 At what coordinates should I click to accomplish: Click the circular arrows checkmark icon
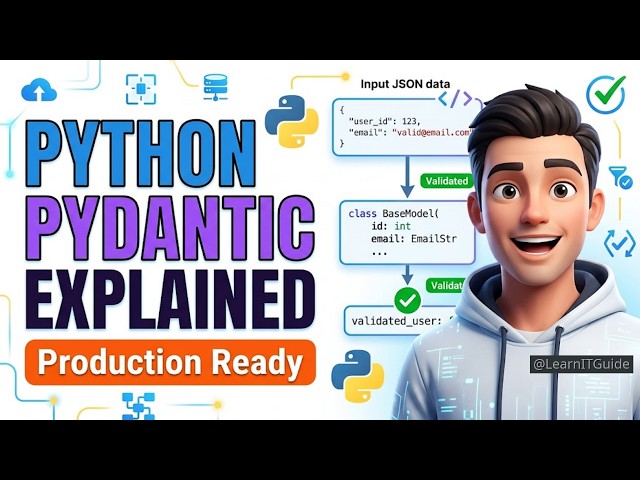click(x=619, y=243)
